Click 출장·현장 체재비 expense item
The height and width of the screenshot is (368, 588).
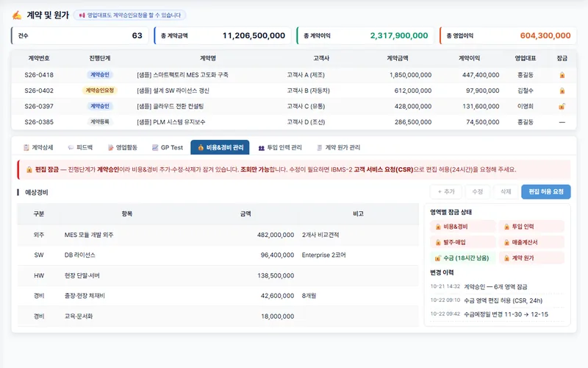click(85, 296)
